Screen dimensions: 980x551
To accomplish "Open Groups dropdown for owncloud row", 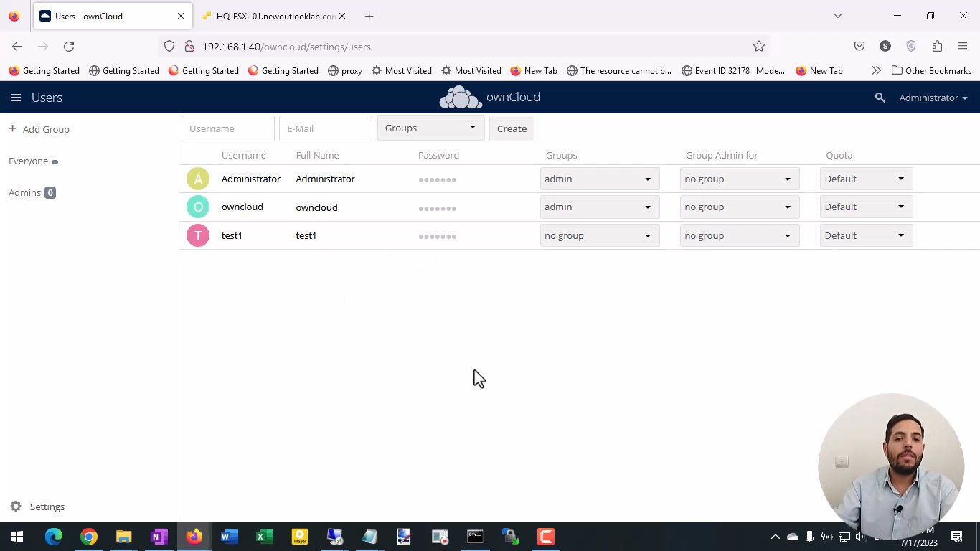I will point(599,207).
